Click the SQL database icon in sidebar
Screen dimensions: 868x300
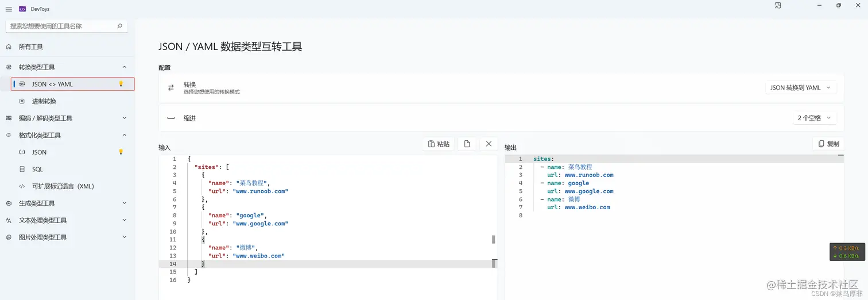pyautogui.click(x=22, y=170)
